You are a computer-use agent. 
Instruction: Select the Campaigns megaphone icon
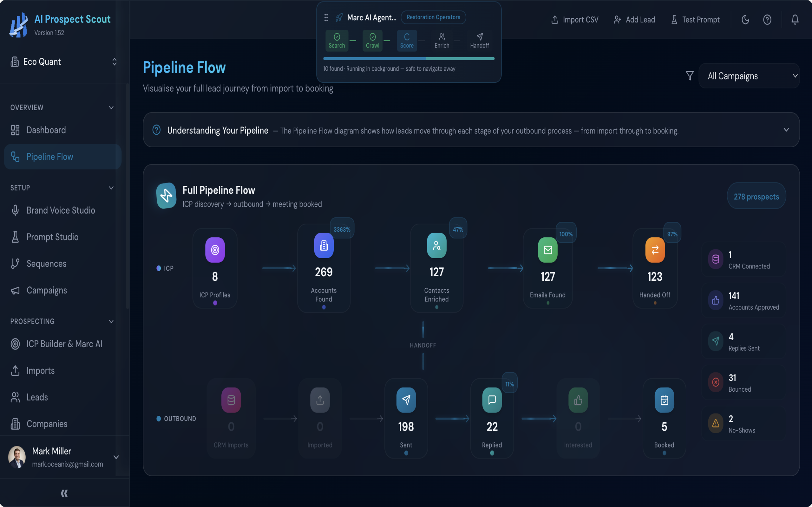tap(15, 290)
